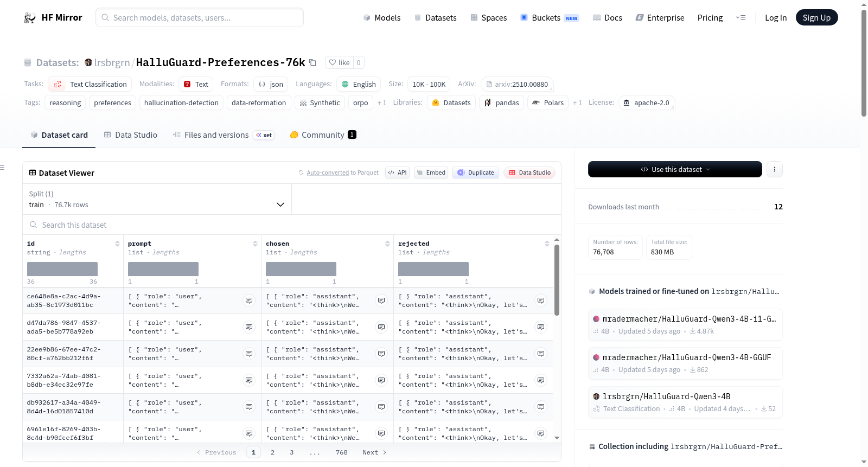Open the Files and versions tab
Screen dimensions: 868x467
(224, 135)
